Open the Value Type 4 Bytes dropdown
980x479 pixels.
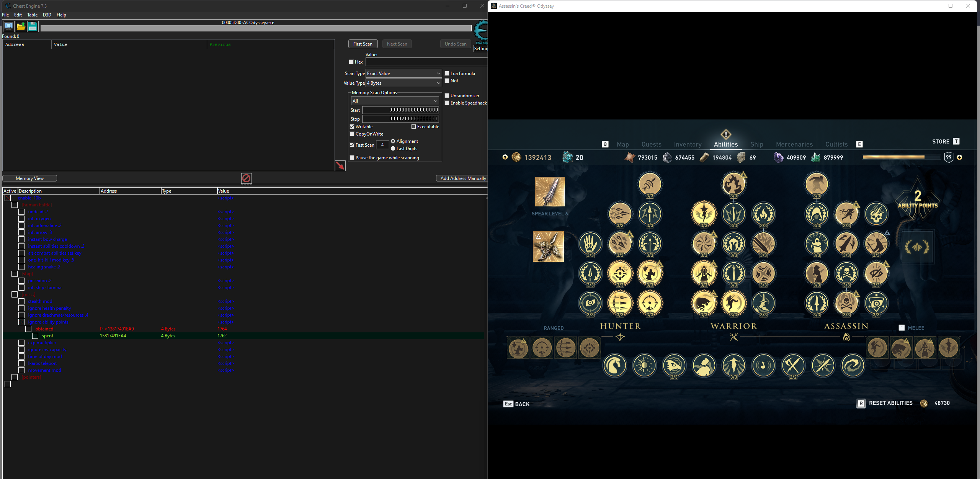[403, 83]
